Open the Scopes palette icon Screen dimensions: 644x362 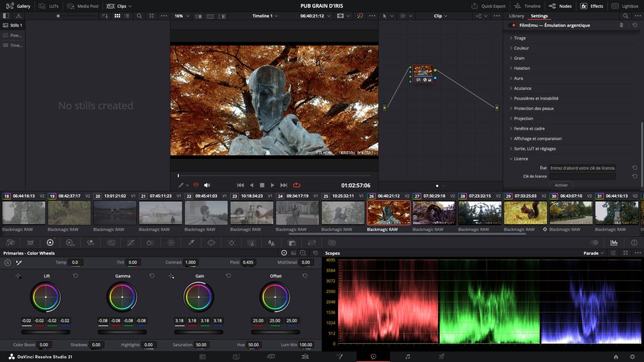point(614,243)
